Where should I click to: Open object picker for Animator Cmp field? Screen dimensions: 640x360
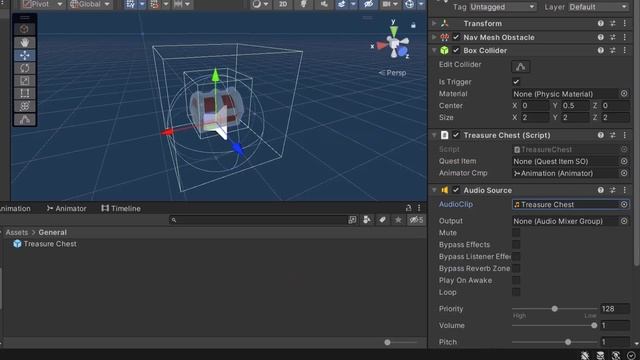pyautogui.click(x=624, y=173)
